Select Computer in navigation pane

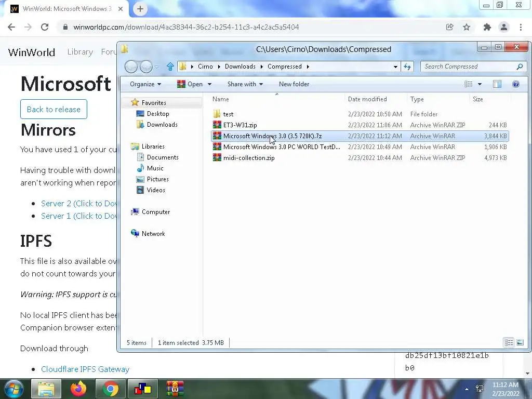(x=156, y=212)
